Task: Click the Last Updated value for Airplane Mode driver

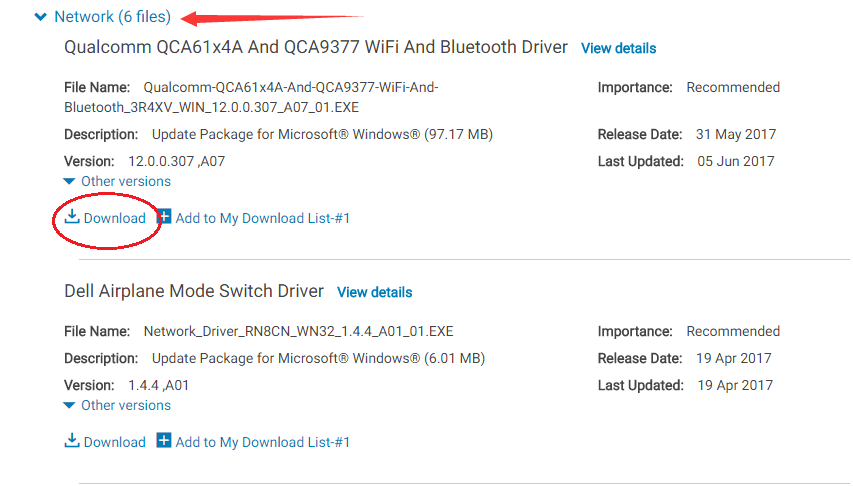Action: (735, 385)
